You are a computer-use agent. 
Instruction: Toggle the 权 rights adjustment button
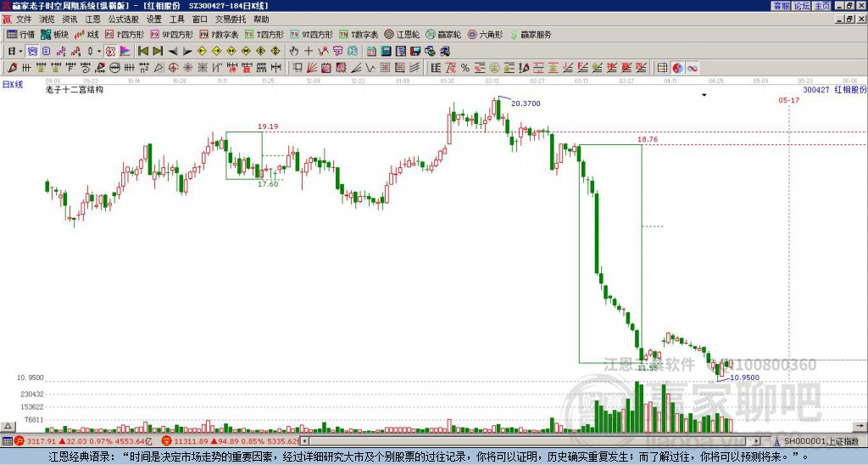110,52
